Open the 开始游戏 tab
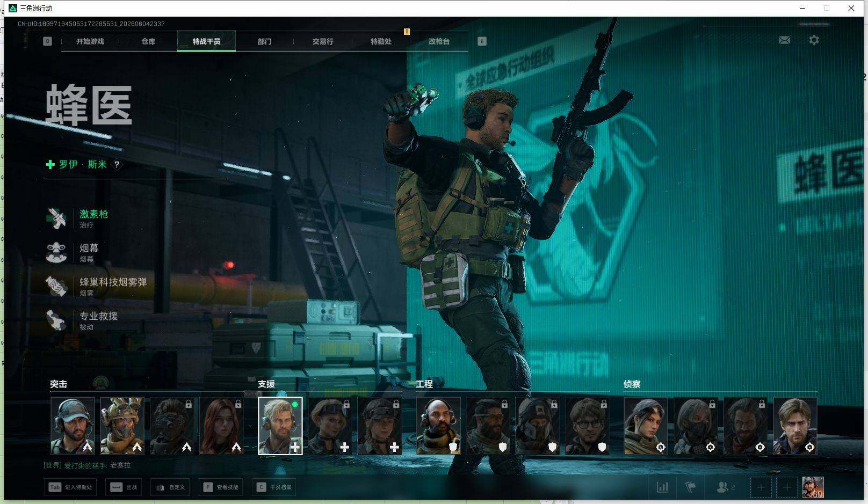This screenshot has width=868, height=504. click(x=90, y=41)
